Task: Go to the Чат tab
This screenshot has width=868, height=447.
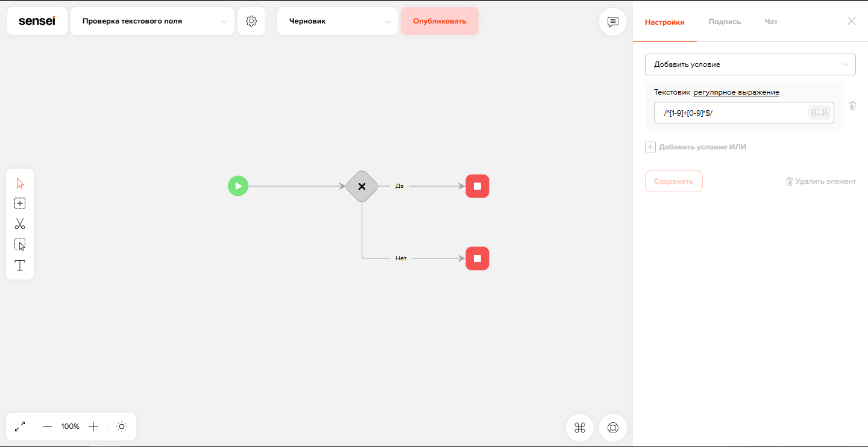Action: click(771, 22)
